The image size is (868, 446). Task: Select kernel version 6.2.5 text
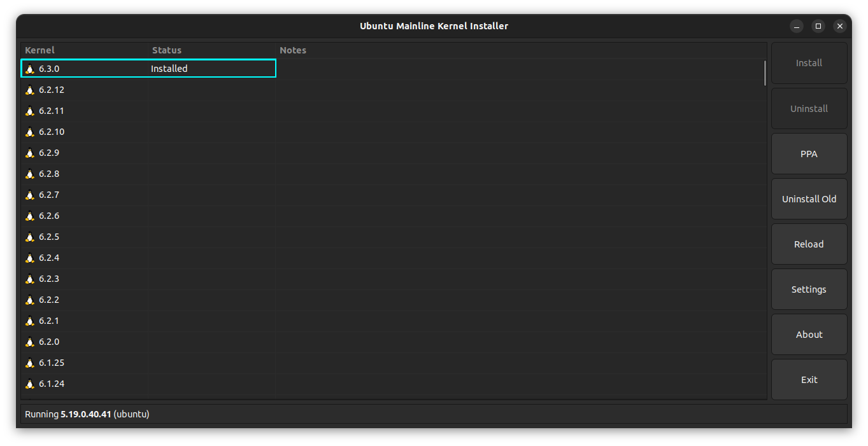[x=49, y=237]
